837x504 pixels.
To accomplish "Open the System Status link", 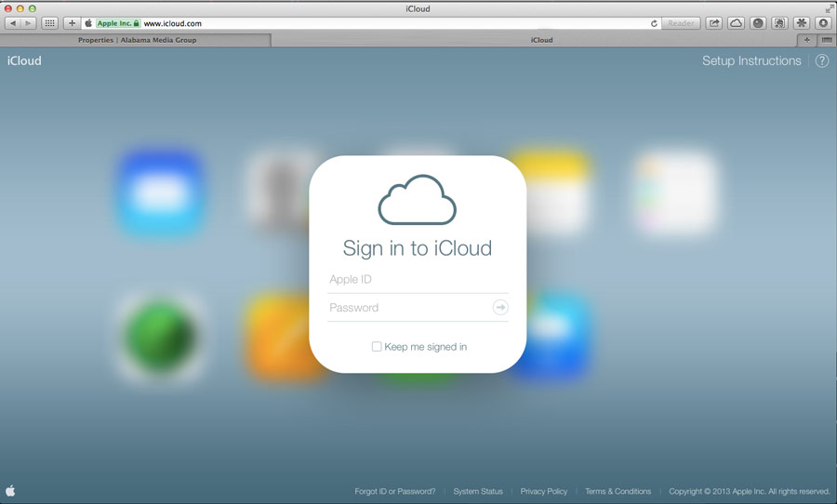I will pyautogui.click(x=478, y=491).
